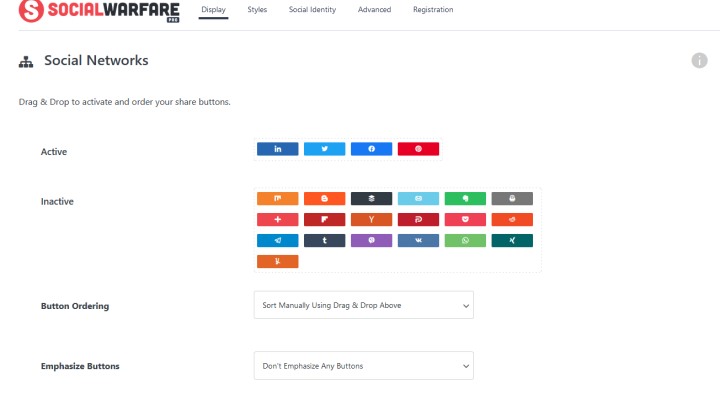Screen dimensions: 720x405
Task: Click the red Pinterest active button
Action: 418,149
